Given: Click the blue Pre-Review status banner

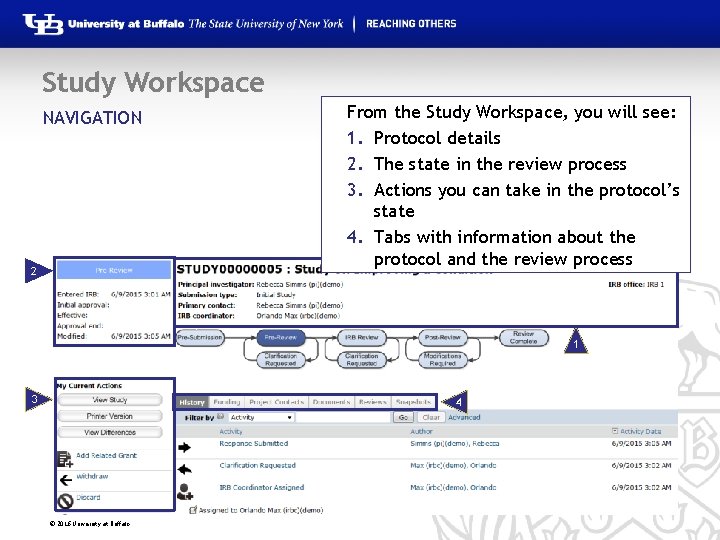Looking at the screenshot, I should point(113,270).
